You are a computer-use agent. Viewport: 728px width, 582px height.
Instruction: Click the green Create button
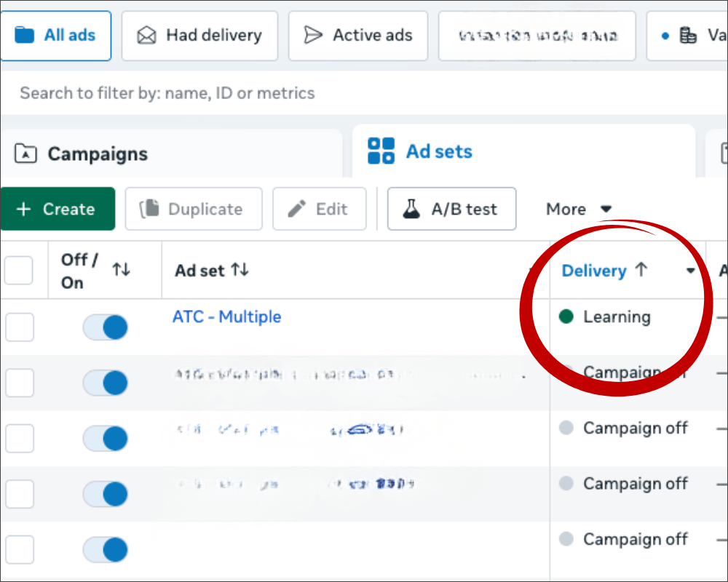tap(58, 209)
